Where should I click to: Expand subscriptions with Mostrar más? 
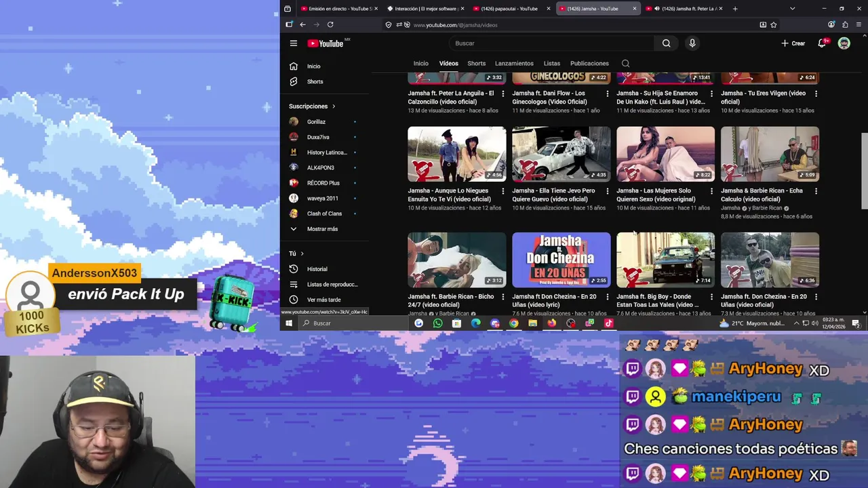click(x=323, y=229)
